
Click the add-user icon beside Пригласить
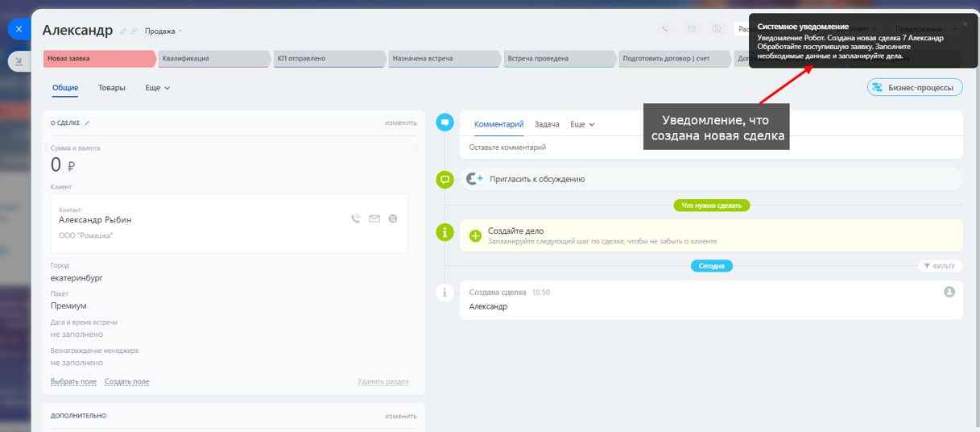click(x=475, y=179)
